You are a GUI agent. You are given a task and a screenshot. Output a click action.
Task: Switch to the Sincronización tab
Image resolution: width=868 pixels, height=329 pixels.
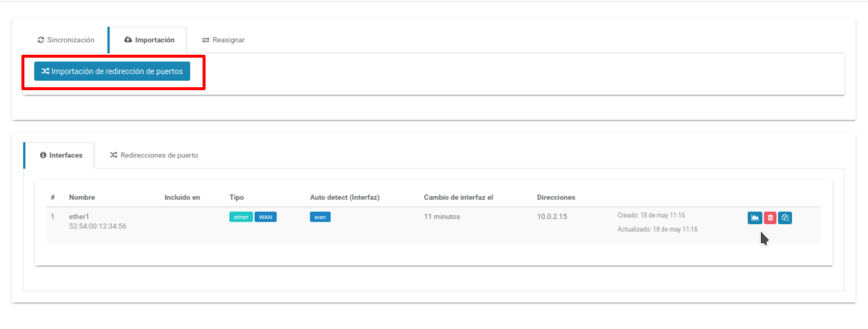[66, 40]
